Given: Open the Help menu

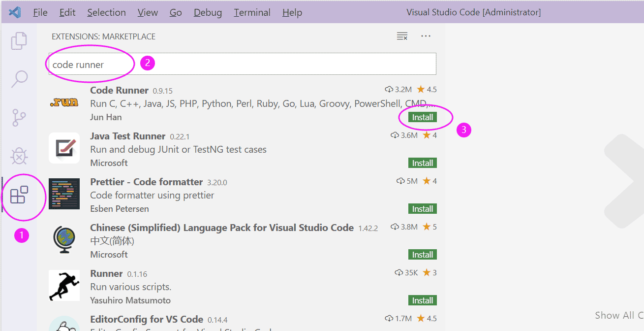Looking at the screenshot, I should (292, 12).
